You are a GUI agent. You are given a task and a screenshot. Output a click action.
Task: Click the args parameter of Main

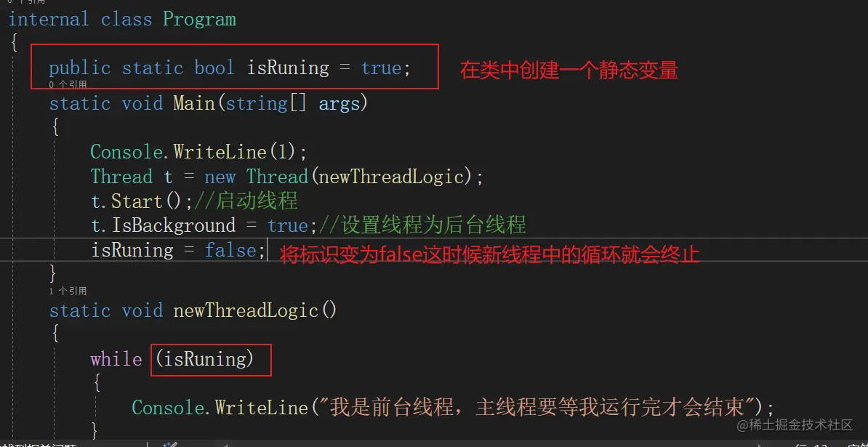click(339, 104)
